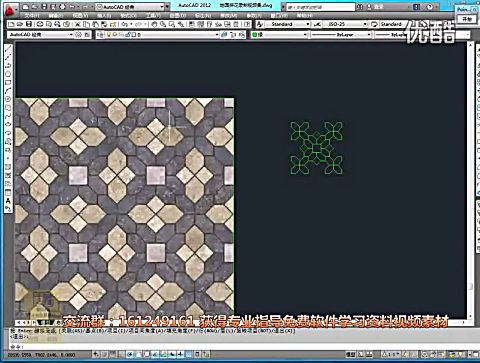Open the green color control dropdown
Viewport: 480px width, 363px height.
(x=279, y=34)
